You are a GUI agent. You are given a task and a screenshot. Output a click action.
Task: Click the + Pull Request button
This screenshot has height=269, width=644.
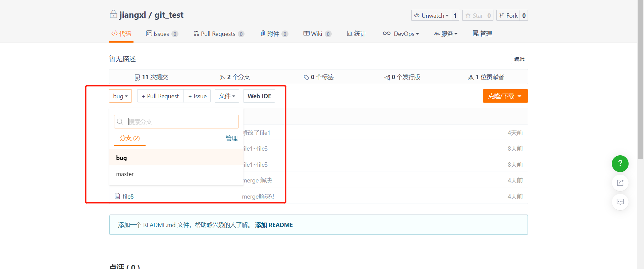click(x=160, y=96)
